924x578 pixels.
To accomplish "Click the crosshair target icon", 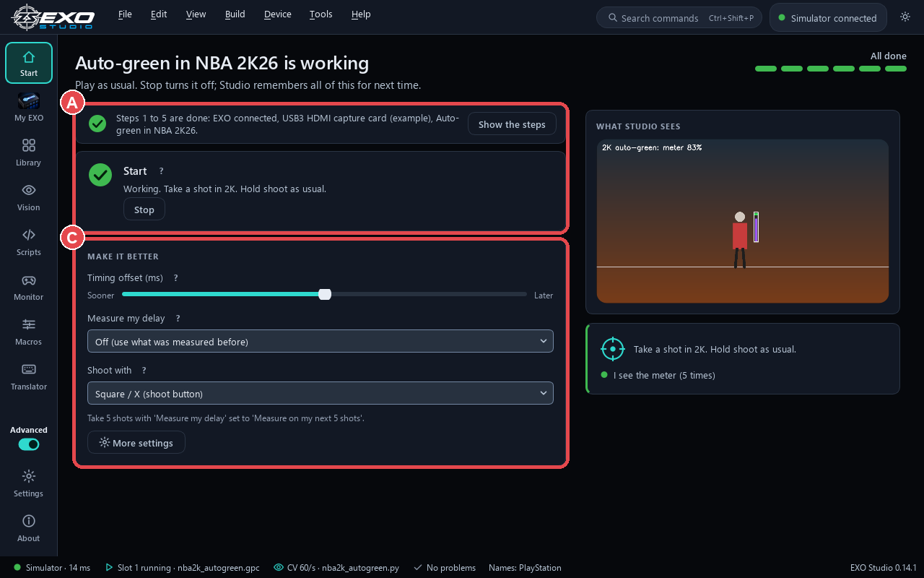I will [613, 348].
